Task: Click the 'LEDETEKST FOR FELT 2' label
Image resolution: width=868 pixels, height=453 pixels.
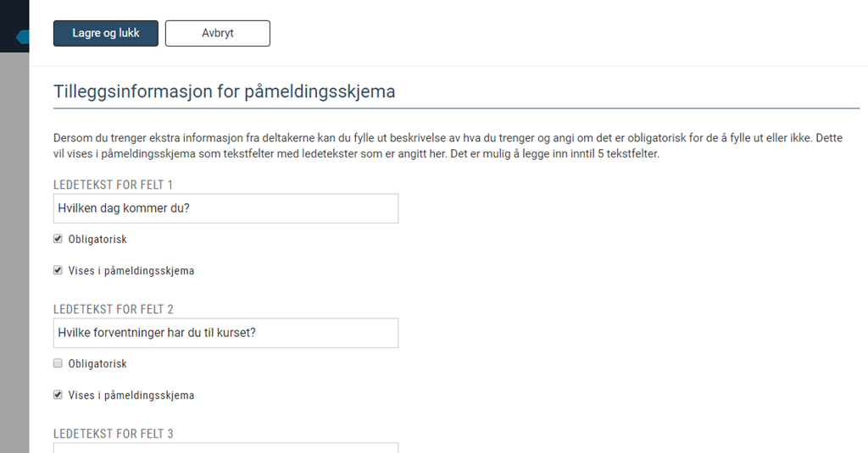Action: coord(114,309)
